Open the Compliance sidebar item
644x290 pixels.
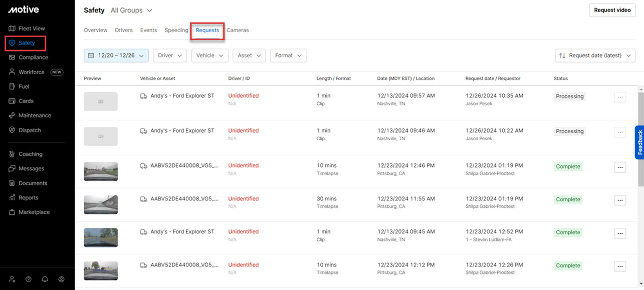coord(32,57)
